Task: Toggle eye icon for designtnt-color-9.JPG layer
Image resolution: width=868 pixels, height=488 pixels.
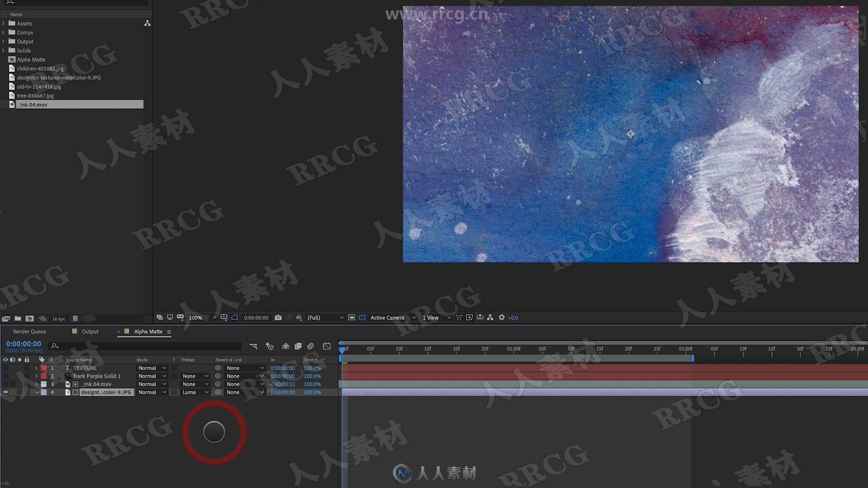Action: click(x=5, y=391)
